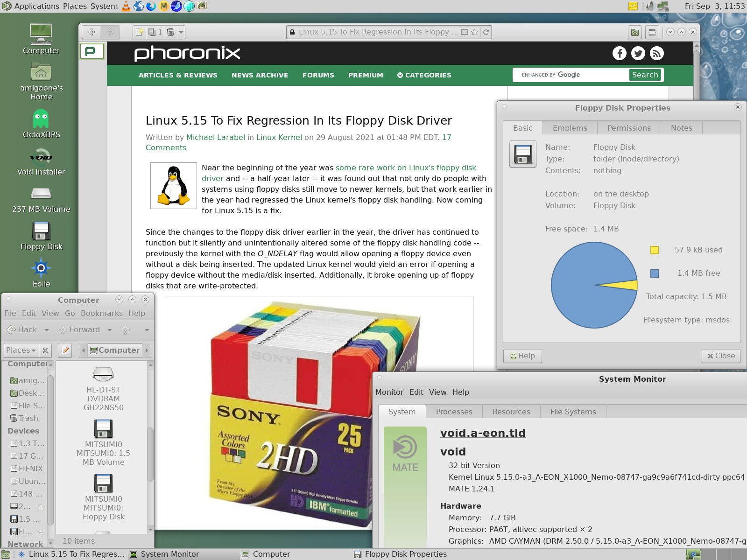Open the Places side pane selector dropdown
The image size is (747, 560).
[x=21, y=350]
